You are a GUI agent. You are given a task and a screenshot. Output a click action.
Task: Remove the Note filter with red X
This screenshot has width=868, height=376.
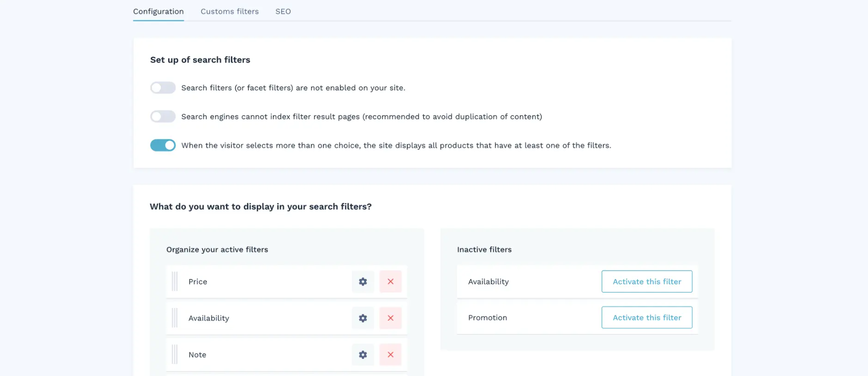click(390, 355)
